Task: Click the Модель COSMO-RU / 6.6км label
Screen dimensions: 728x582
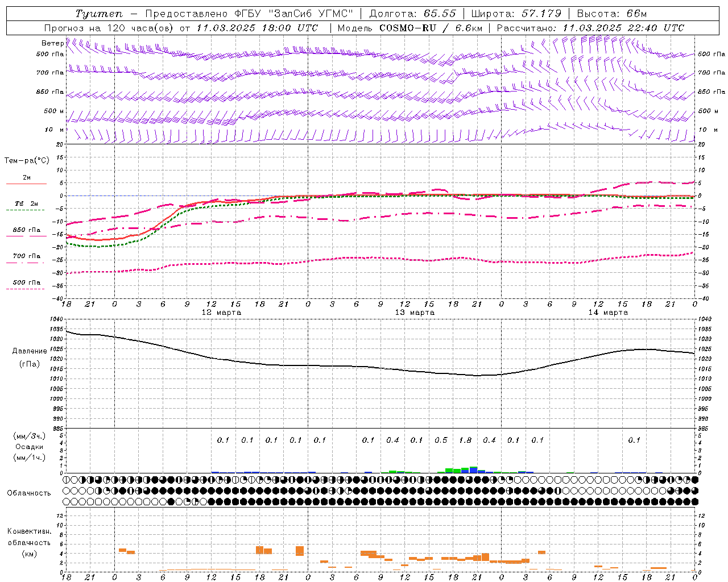Action: coord(409,28)
